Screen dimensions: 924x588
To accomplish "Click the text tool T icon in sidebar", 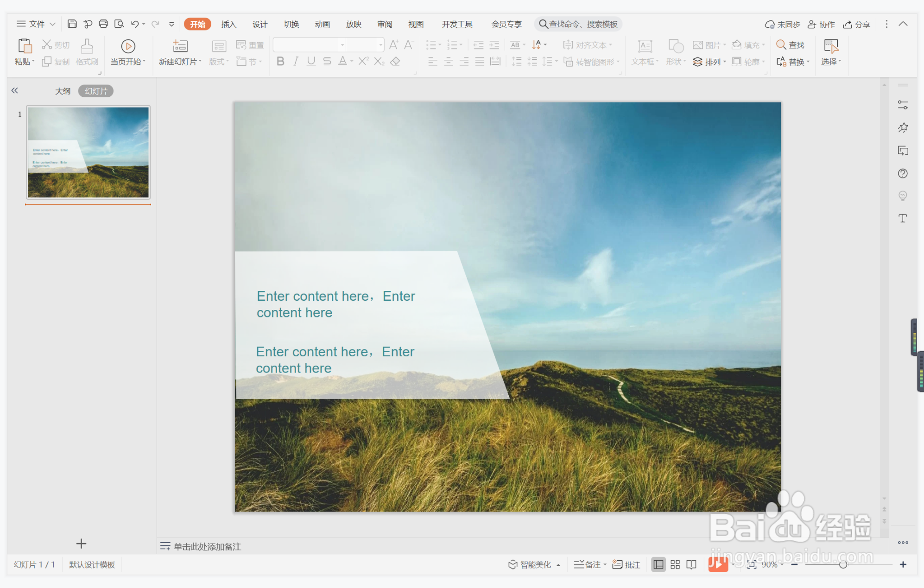I will tap(903, 218).
